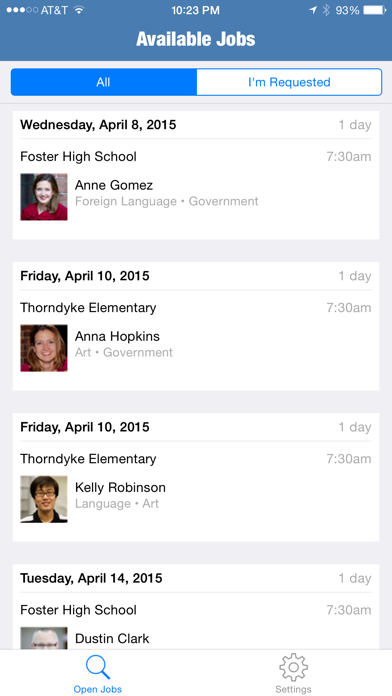Open Kelly Robinson profile photo
This screenshot has height=696, width=392.
tap(44, 499)
